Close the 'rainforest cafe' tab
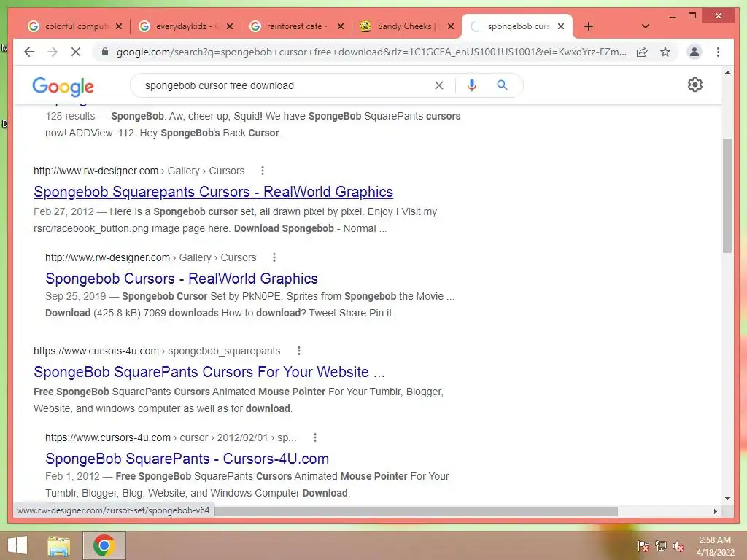This screenshot has width=747, height=560. pyautogui.click(x=341, y=26)
